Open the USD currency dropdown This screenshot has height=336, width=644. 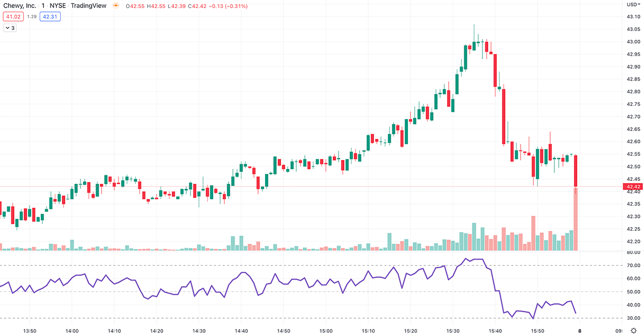(x=633, y=5)
